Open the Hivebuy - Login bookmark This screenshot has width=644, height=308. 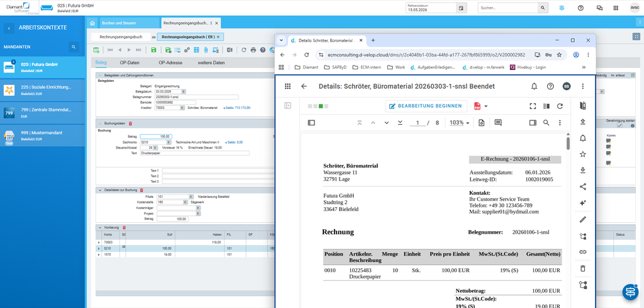[528, 67]
